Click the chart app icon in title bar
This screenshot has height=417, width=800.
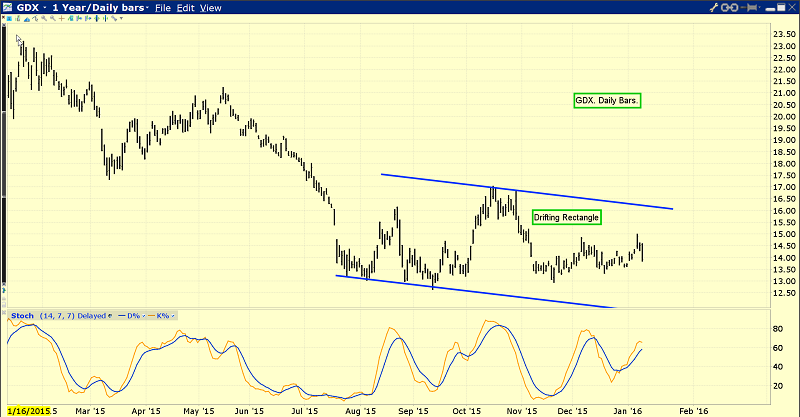pos(6,8)
